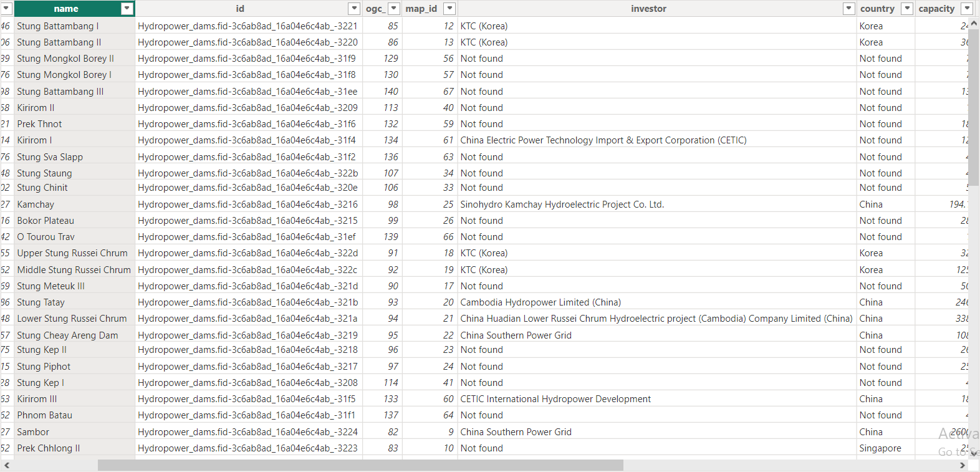Click the horizontal scrollbar thumb

pos(360,465)
